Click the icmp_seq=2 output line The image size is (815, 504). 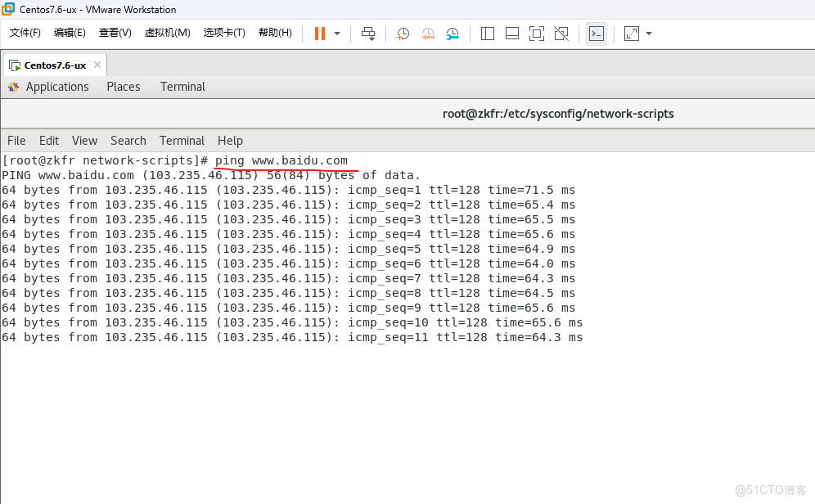(x=289, y=205)
